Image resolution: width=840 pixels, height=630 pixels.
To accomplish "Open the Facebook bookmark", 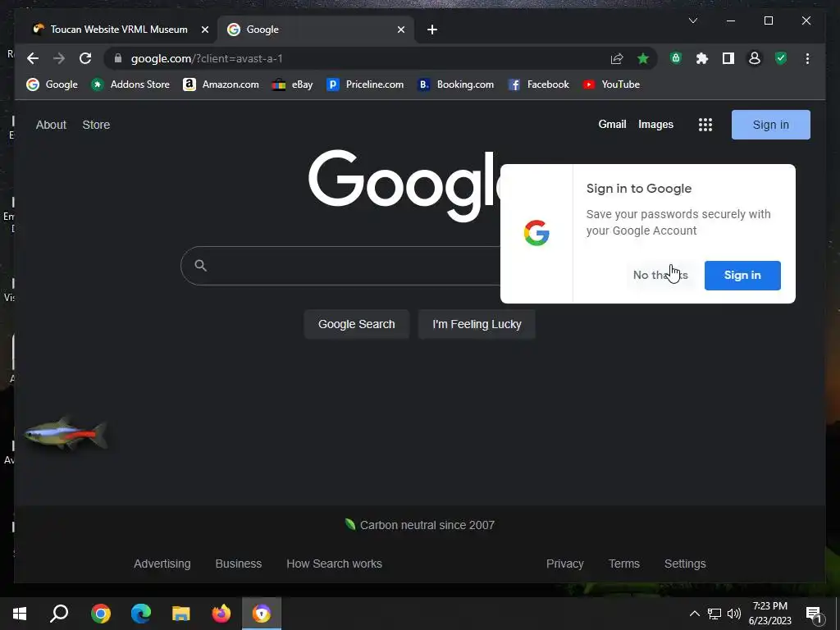I will (x=538, y=84).
